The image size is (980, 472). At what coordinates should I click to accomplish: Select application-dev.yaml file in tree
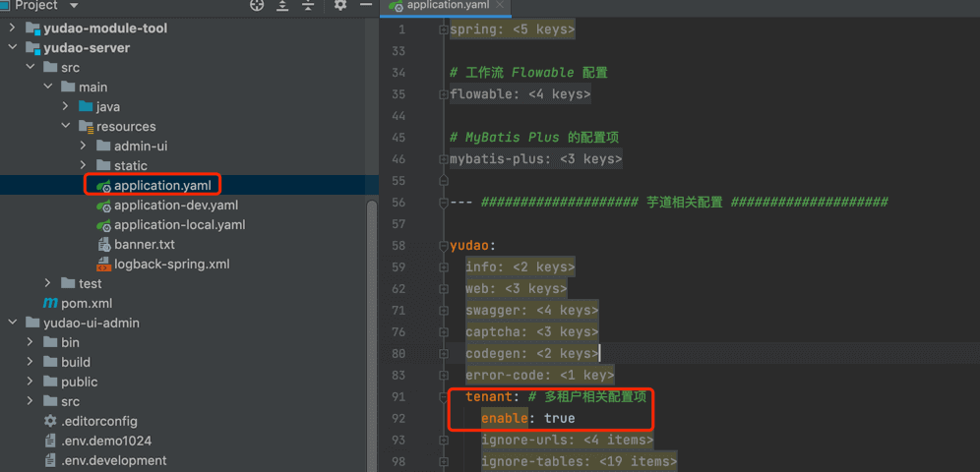pos(175,206)
